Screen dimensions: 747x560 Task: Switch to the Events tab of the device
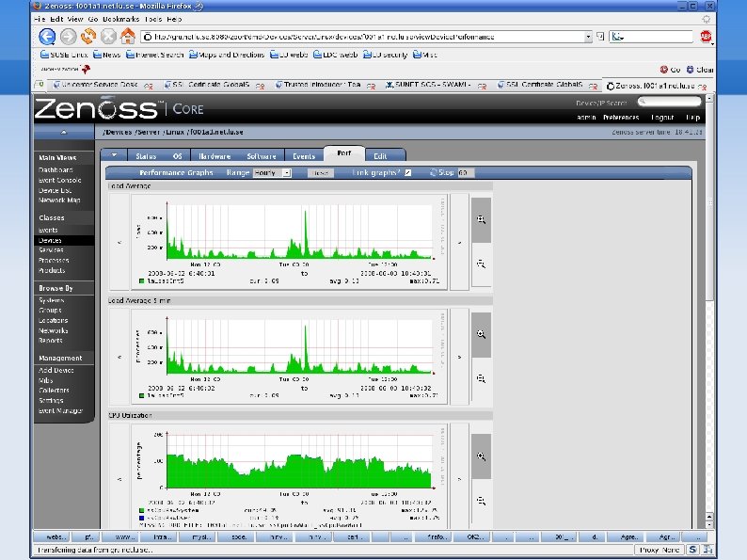point(304,156)
